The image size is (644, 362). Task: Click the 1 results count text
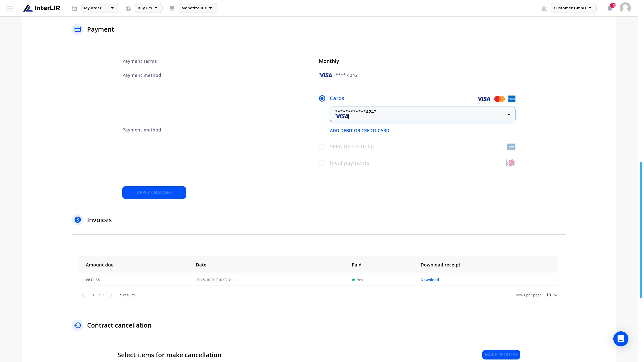127,295
